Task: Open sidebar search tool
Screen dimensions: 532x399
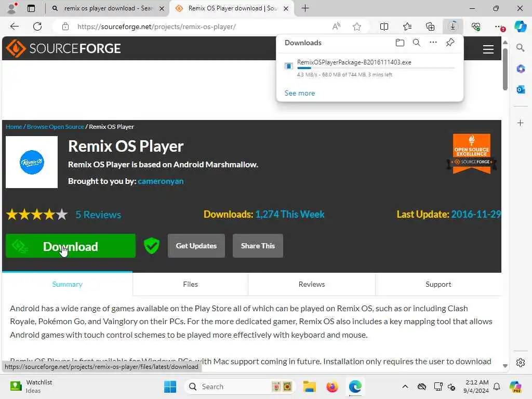Action: tap(521, 47)
